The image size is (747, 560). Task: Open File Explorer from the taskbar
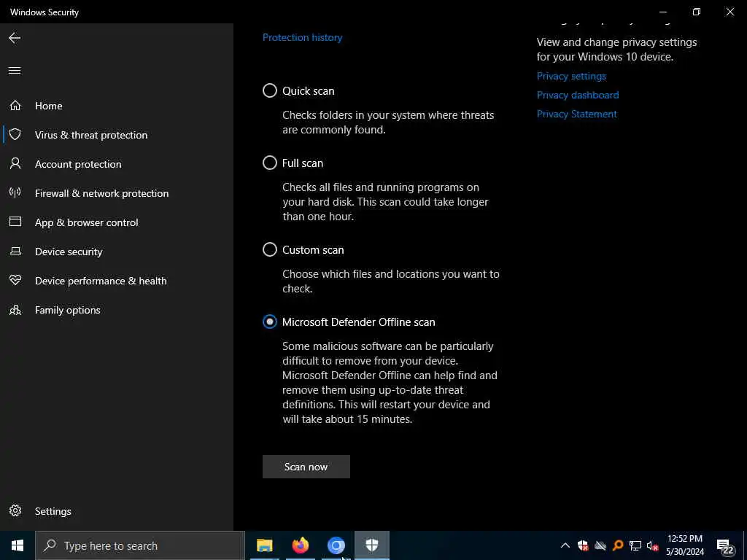264,545
